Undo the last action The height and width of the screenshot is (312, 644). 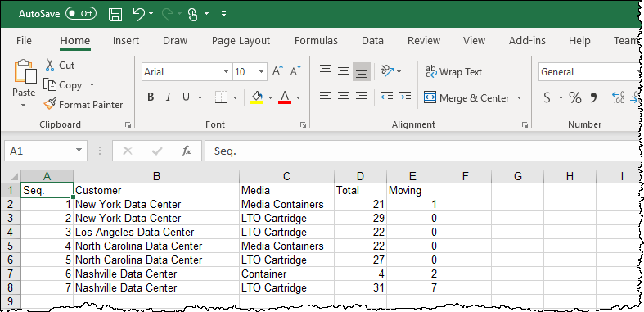(139, 15)
